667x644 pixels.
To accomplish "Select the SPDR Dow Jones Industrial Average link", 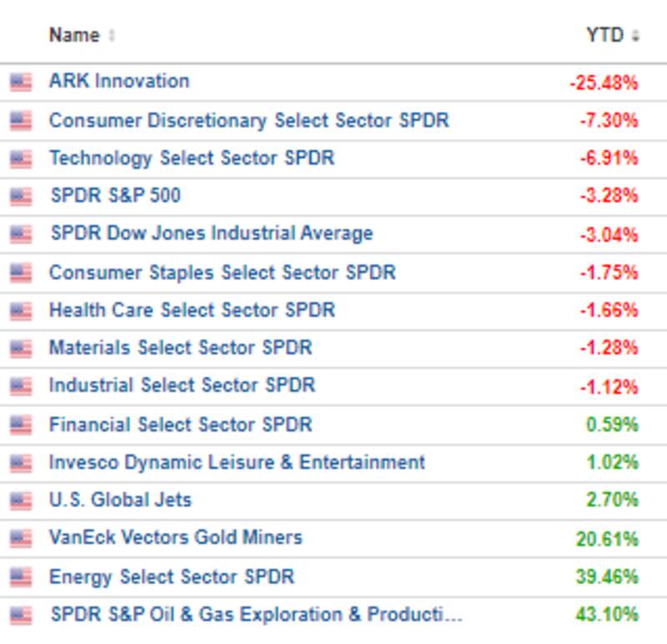I will 212,233.
